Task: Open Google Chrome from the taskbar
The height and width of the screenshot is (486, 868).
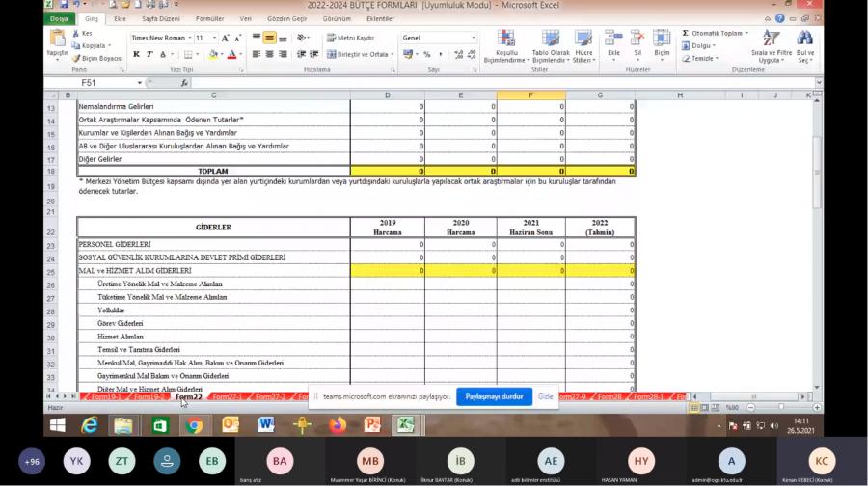Action: 195,424
